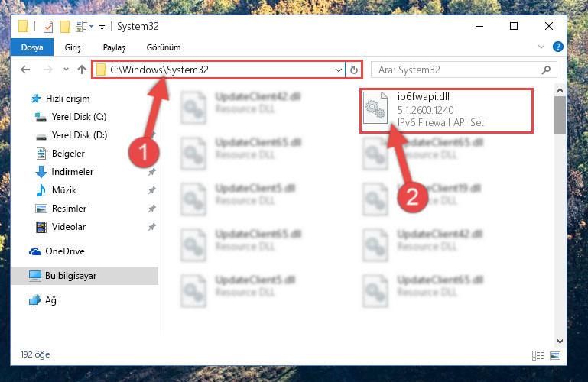
Task: Open the Görünüm ribbon tab
Action: pos(164,47)
